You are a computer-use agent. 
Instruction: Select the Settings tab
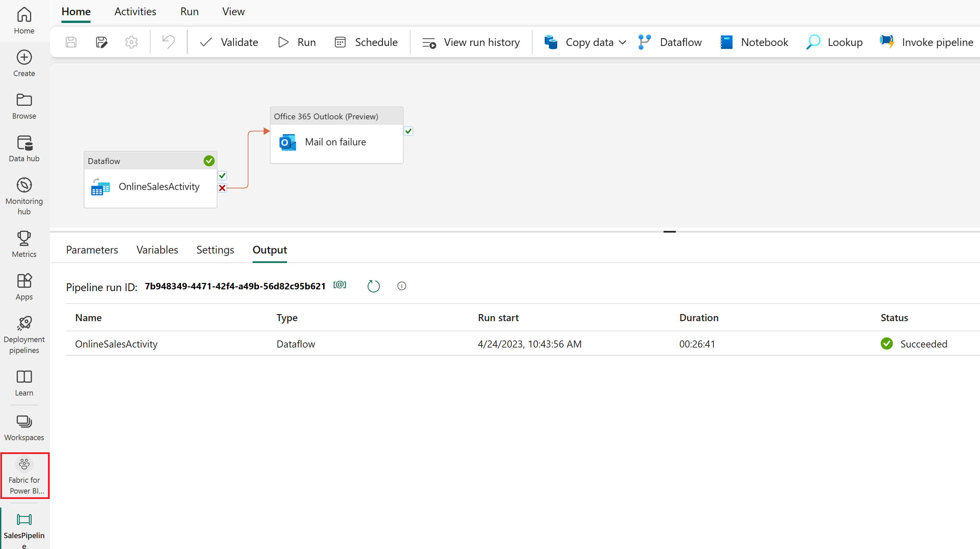click(x=215, y=249)
